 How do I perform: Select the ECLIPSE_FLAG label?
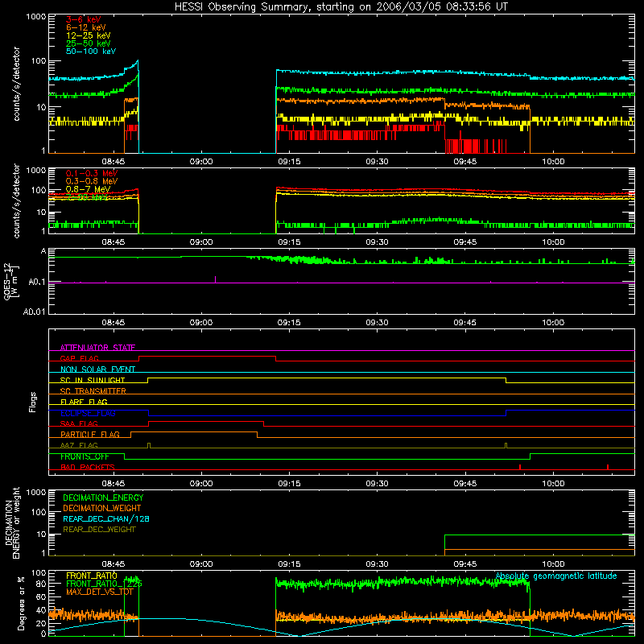pos(88,413)
